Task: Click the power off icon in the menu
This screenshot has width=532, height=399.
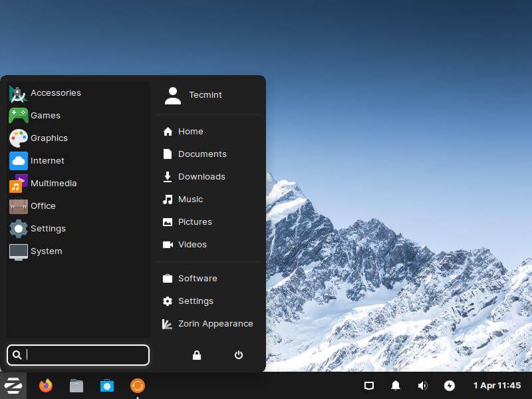Action: (238, 355)
